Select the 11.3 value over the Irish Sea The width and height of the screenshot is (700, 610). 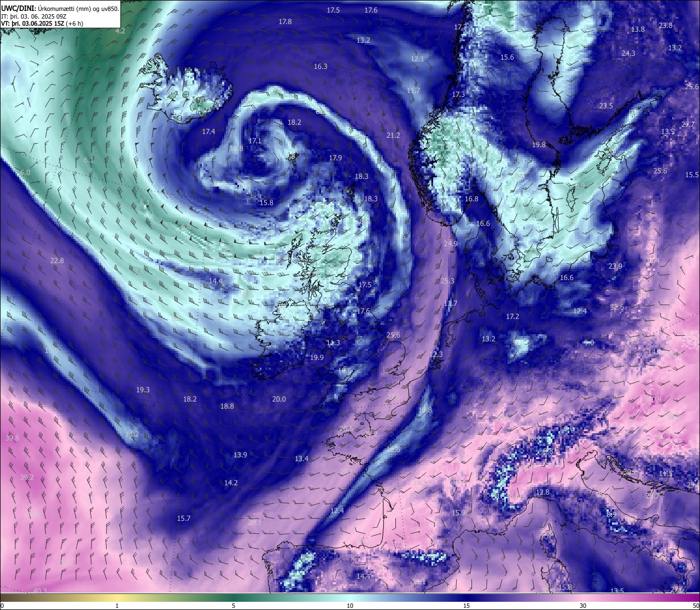click(333, 343)
